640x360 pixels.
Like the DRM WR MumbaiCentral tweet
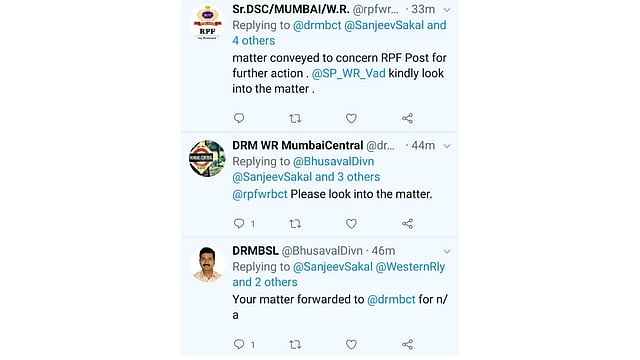(x=351, y=224)
